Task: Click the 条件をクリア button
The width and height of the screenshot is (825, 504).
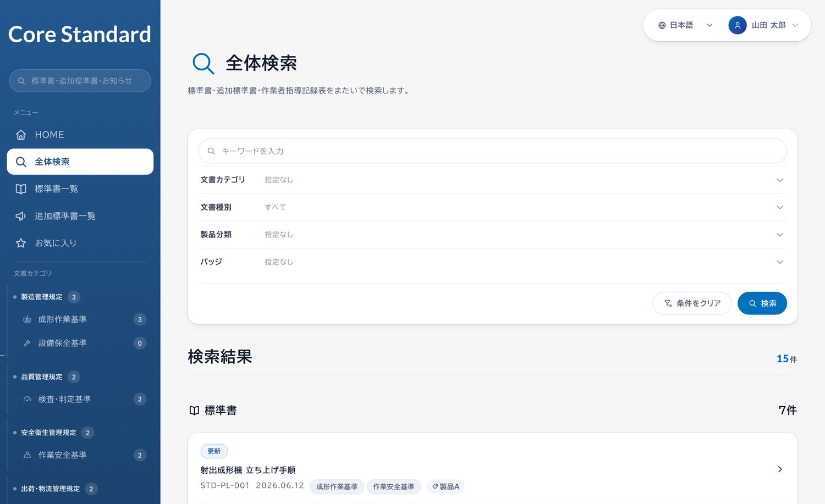Action: (692, 303)
